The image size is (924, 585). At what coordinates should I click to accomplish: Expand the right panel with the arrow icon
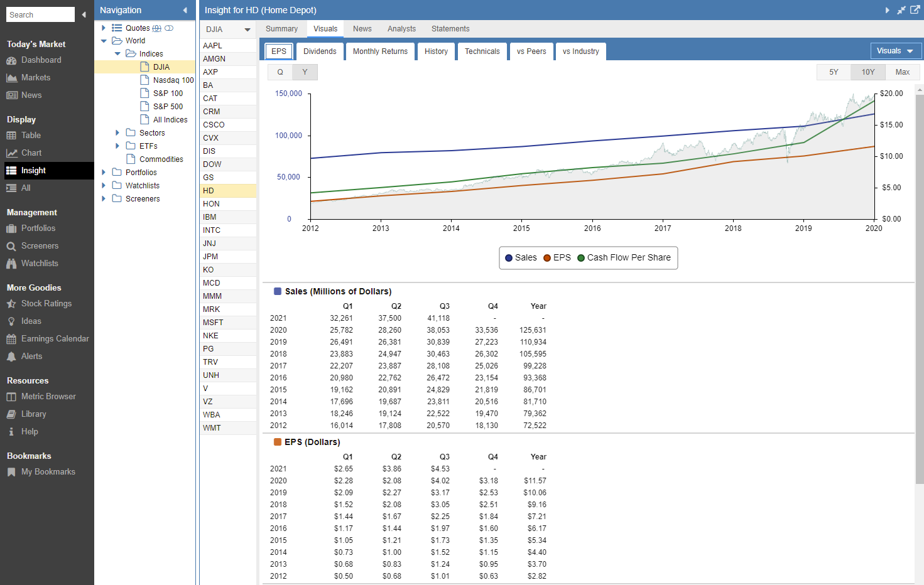[888, 10]
